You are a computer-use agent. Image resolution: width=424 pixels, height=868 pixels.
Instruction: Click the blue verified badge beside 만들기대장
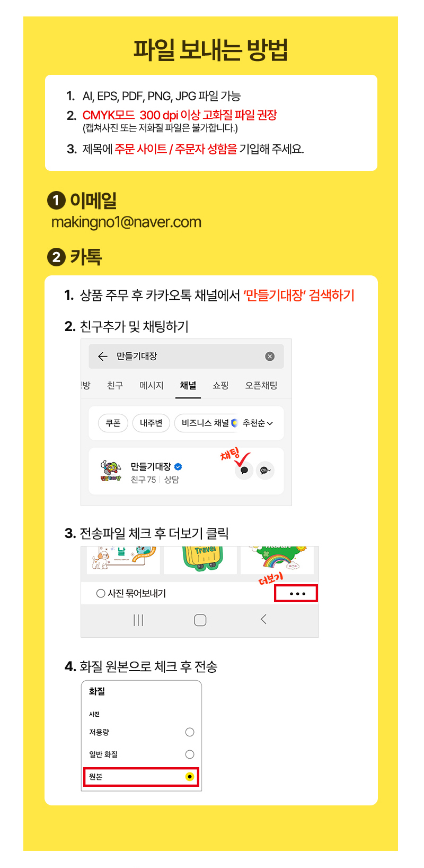click(178, 467)
